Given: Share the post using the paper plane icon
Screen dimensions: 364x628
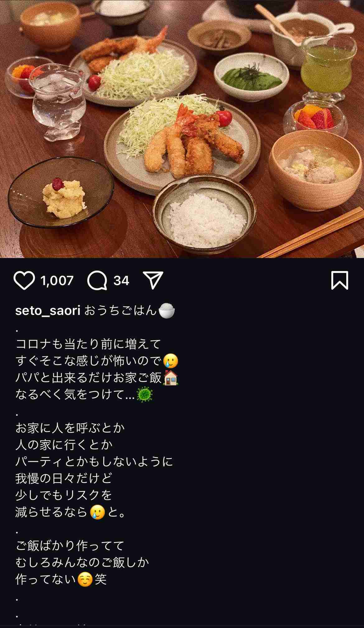Looking at the screenshot, I should (153, 280).
